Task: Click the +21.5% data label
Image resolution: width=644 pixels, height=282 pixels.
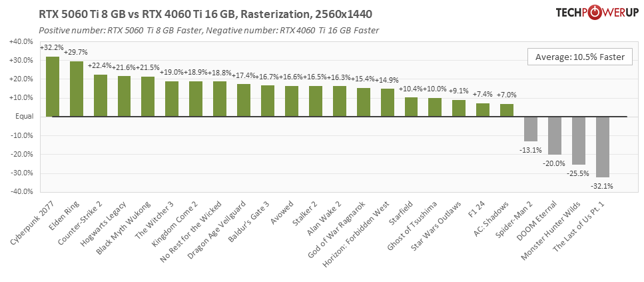Action: (147, 67)
